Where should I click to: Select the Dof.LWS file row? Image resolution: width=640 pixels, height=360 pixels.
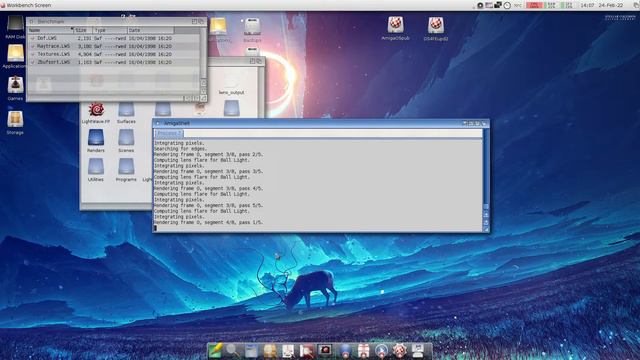pos(114,38)
